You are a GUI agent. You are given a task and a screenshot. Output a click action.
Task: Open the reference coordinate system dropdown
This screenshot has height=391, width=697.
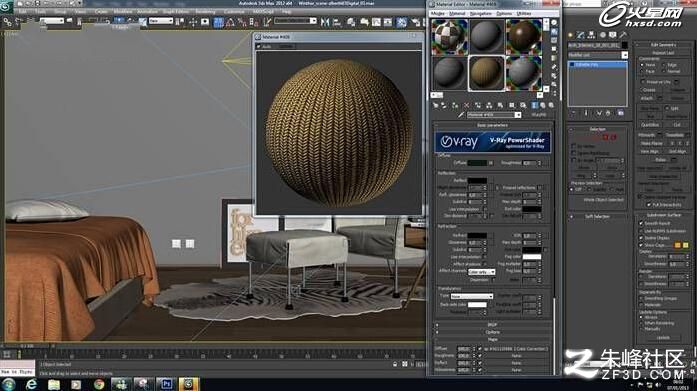click(160, 21)
